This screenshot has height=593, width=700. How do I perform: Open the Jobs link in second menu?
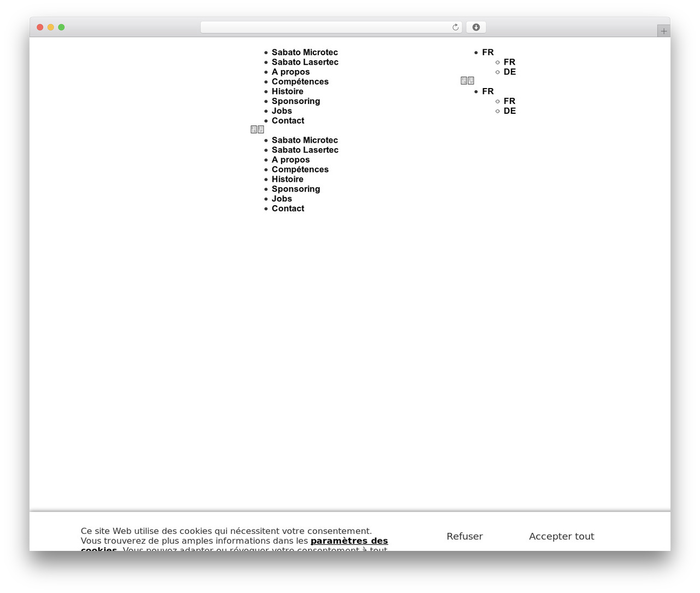282,199
